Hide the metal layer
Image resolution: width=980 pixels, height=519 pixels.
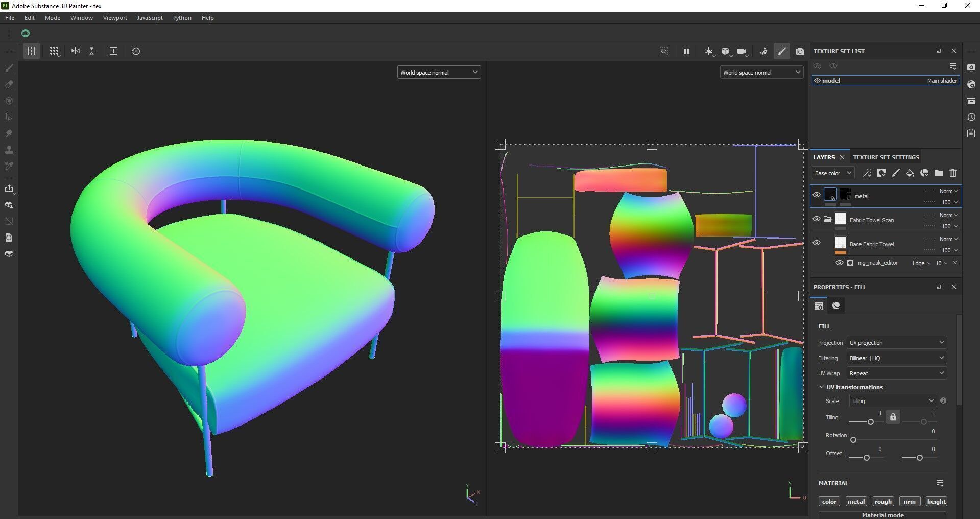pos(817,195)
